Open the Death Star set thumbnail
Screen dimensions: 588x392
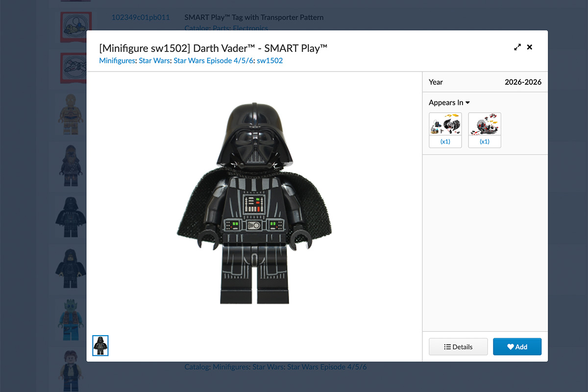[484, 124]
